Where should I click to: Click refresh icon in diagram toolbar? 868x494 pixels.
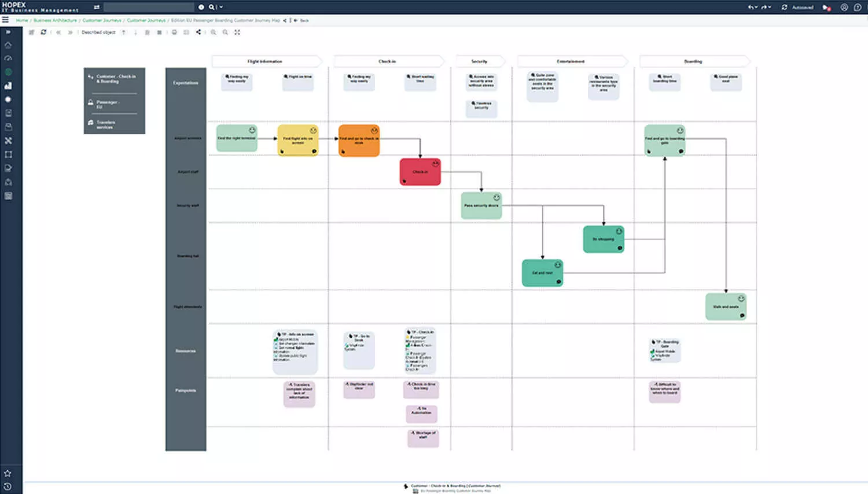43,32
